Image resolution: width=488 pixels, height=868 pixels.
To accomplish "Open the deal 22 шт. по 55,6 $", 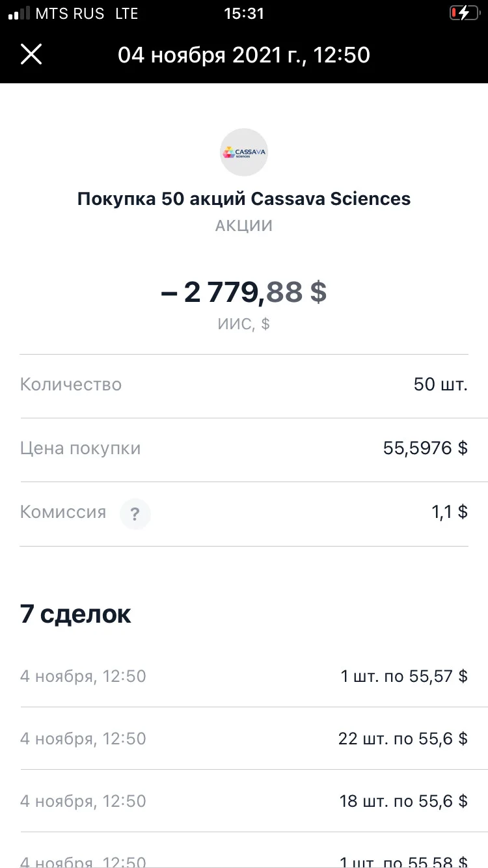I will click(x=244, y=739).
